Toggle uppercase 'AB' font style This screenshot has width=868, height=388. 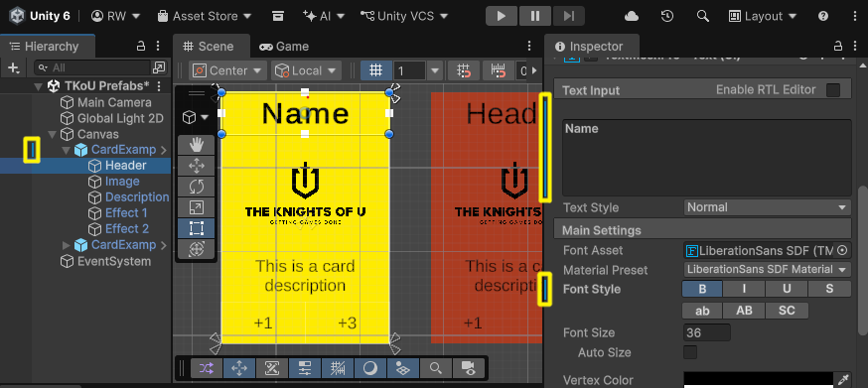744,311
